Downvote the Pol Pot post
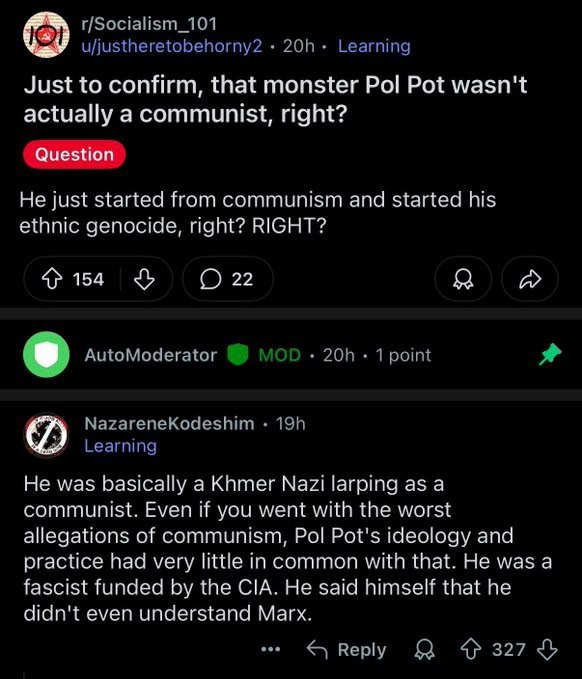582x679 pixels. point(144,279)
